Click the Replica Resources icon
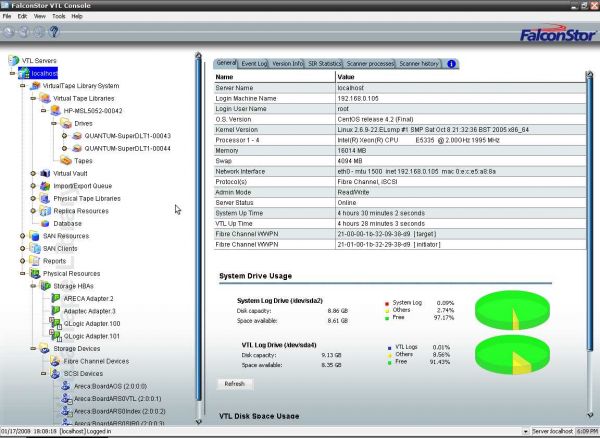This screenshot has width=600, height=438. 45,211
